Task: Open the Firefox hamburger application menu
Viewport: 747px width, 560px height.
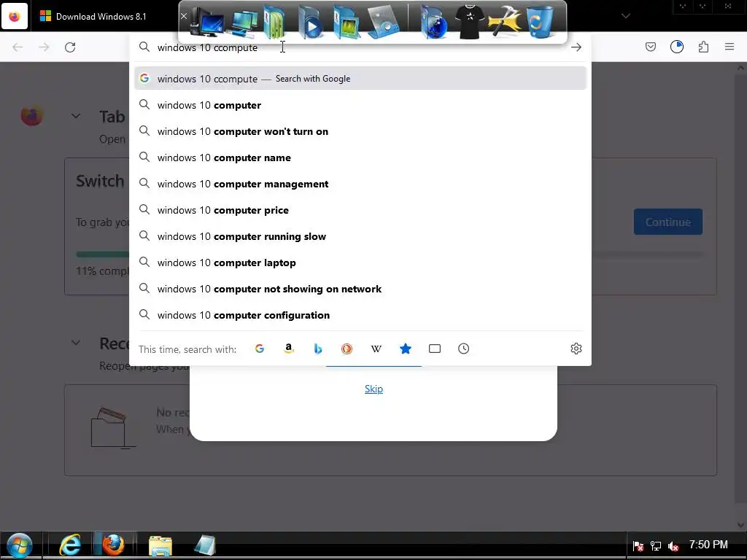Action: [x=729, y=47]
